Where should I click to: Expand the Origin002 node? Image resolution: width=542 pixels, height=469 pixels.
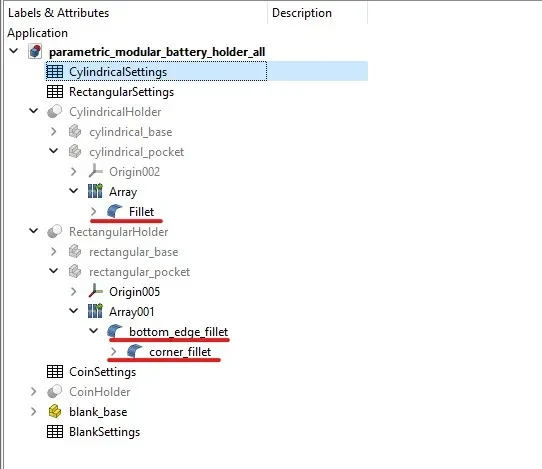(x=74, y=171)
